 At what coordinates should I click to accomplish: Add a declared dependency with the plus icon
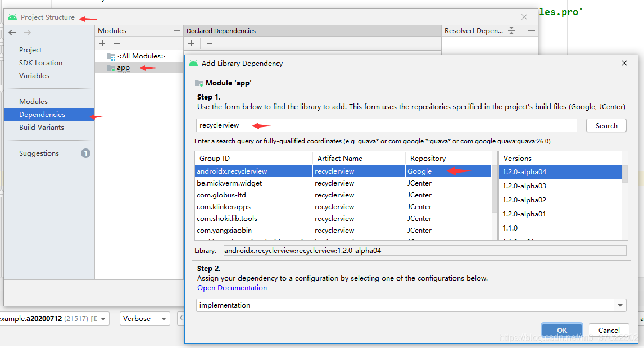191,43
